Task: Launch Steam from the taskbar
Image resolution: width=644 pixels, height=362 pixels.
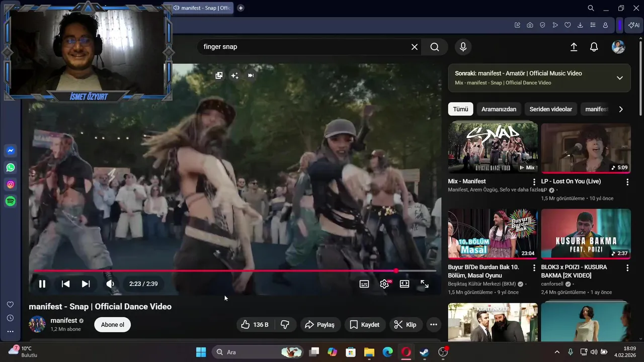Action: [424, 352]
